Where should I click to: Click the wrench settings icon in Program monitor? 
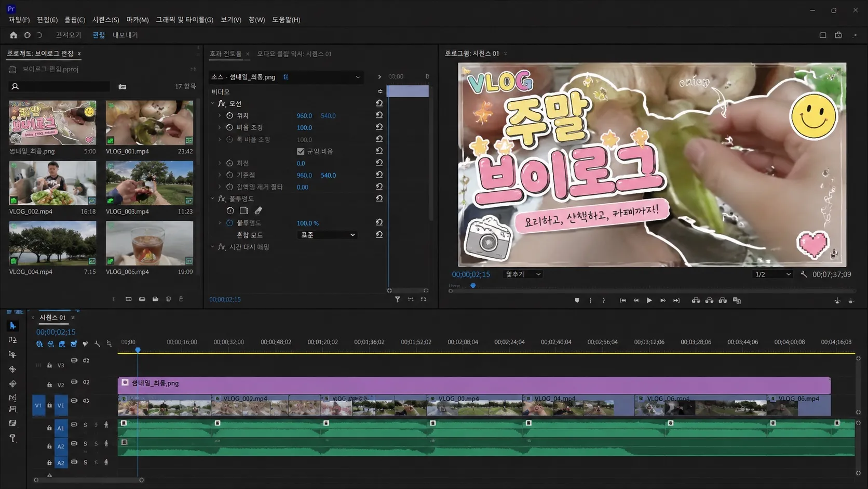tap(804, 274)
